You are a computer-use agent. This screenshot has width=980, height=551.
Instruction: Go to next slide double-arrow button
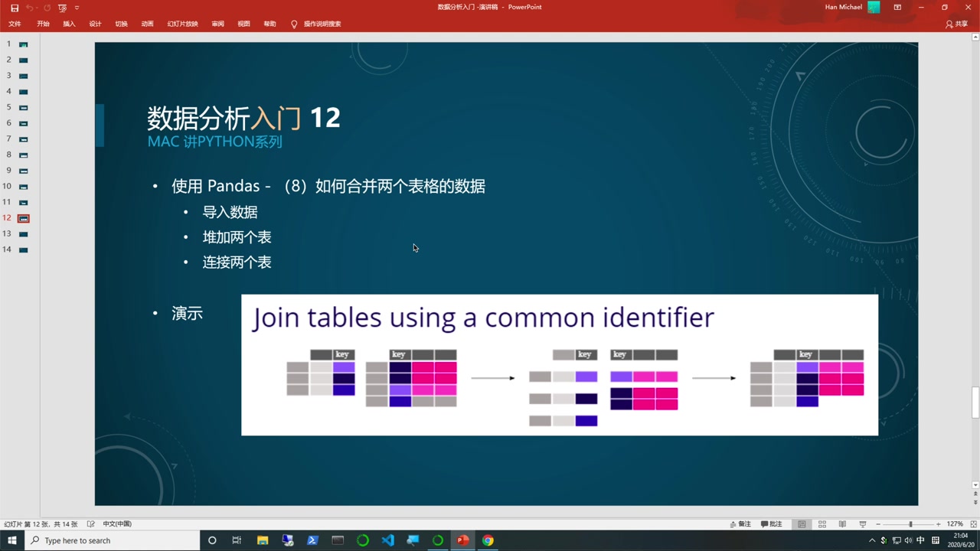(x=975, y=502)
